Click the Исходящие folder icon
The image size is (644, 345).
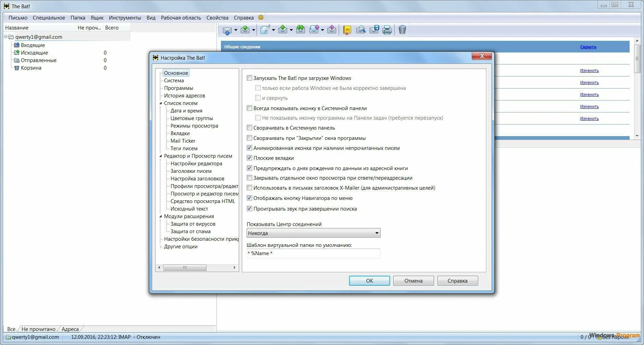(16, 52)
